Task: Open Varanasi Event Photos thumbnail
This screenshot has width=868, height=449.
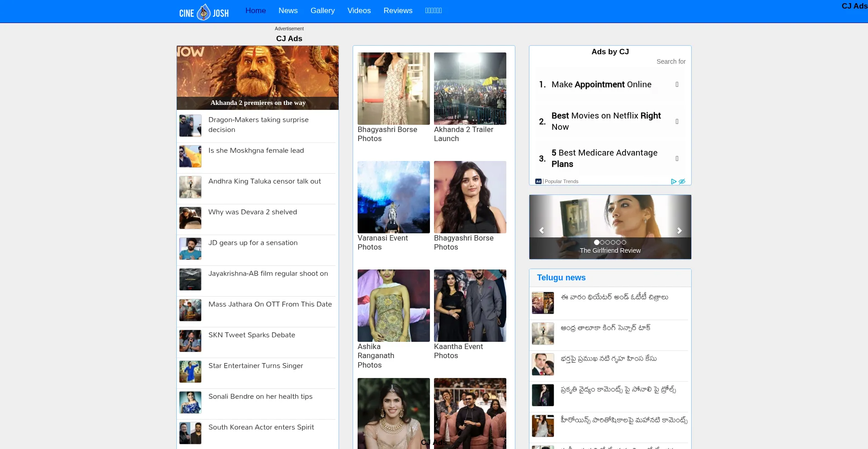Action: pos(393,197)
